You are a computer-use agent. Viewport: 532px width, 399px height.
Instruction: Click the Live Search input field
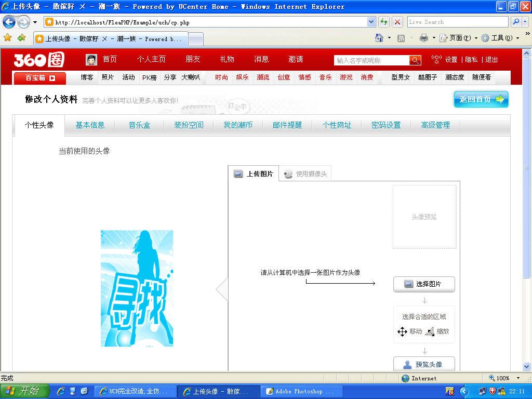click(458, 22)
